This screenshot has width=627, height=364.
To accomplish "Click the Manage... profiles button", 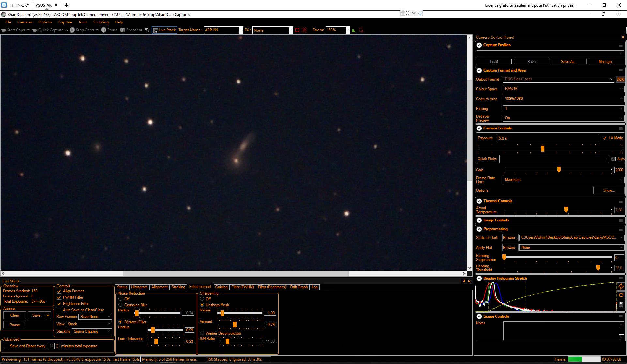I will 606,62.
